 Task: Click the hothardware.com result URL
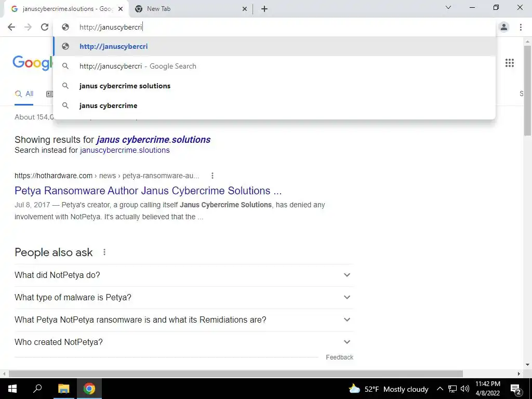click(x=107, y=176)
